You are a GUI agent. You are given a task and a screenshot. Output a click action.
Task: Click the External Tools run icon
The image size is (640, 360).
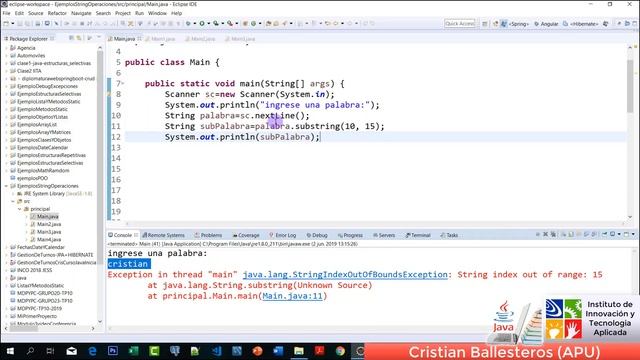230,24
